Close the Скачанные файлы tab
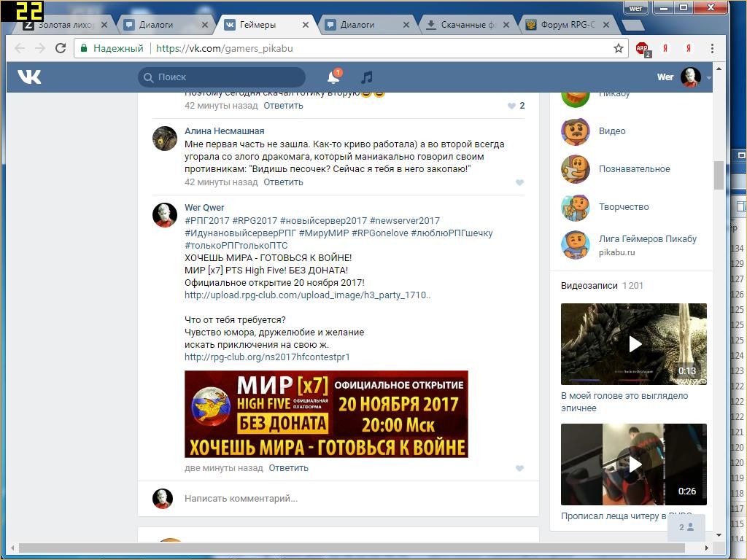 click(x=506, y=25)
